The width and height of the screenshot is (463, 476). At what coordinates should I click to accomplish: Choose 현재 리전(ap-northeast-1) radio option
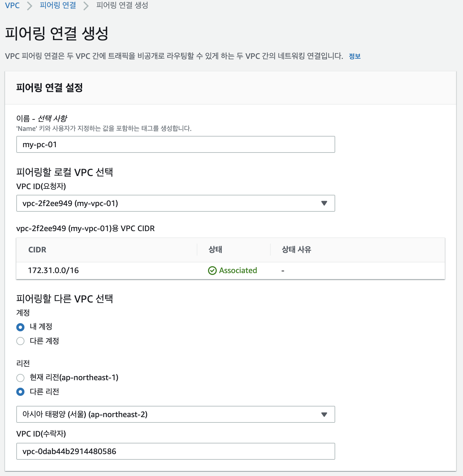(x=20, y=378)
